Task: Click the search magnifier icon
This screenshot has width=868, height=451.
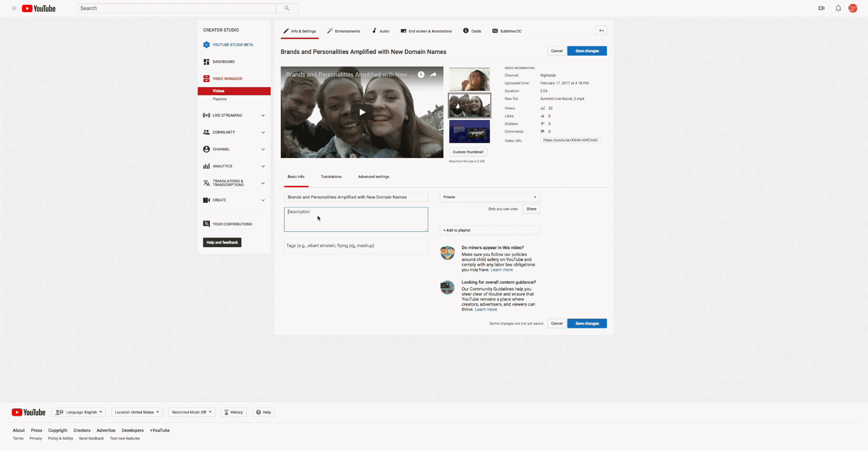Action: pos(286,8)
